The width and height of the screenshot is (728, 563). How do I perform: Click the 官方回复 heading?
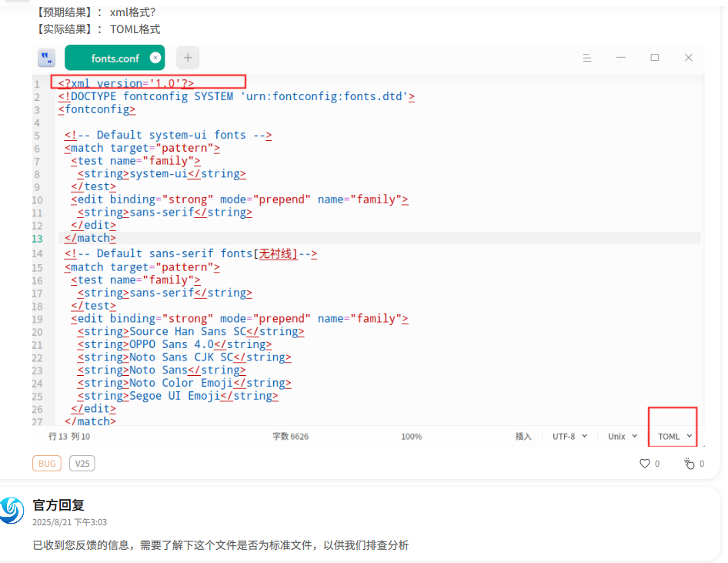pyautogui.click(x=58, y=505)
